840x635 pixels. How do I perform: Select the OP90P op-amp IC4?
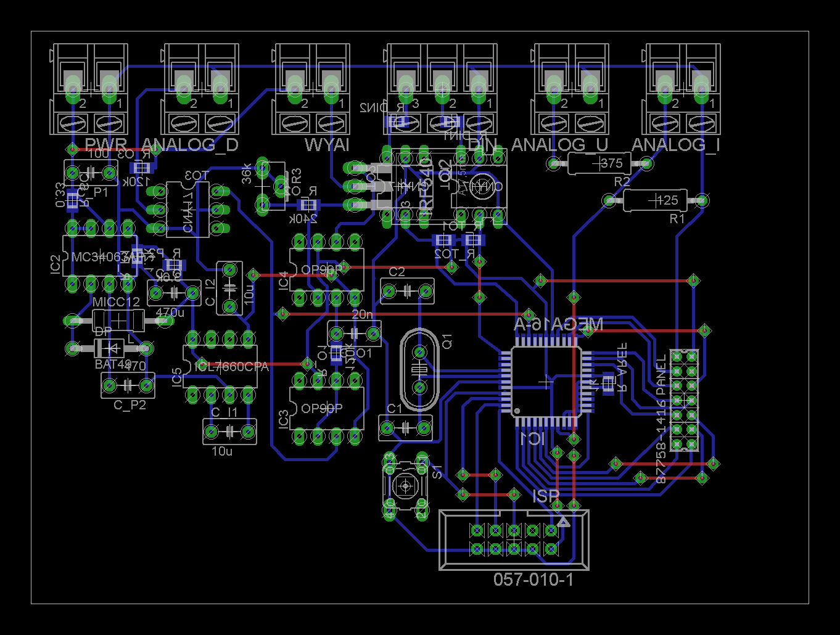(326, 271)
